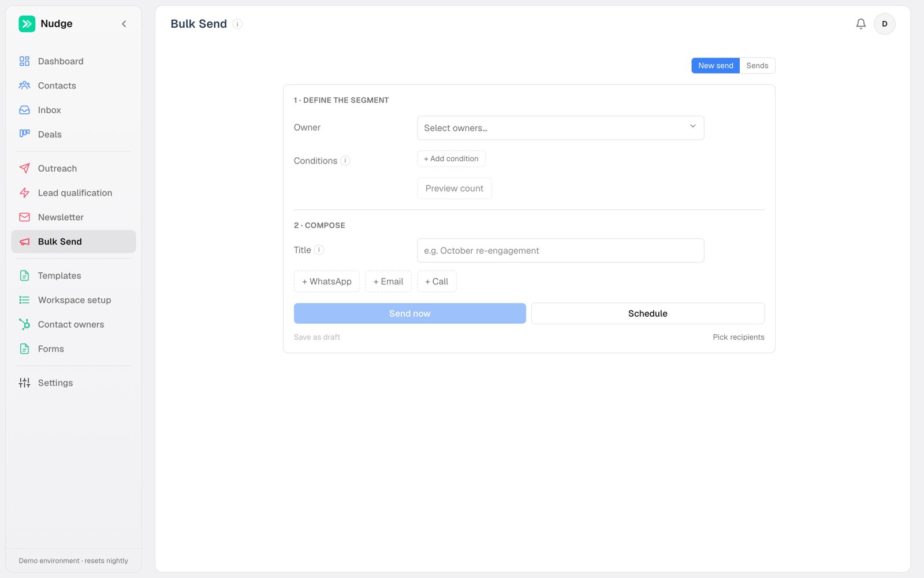The image size is (924, 578).
Task: Switch to the New send tab
Action: 716,65
